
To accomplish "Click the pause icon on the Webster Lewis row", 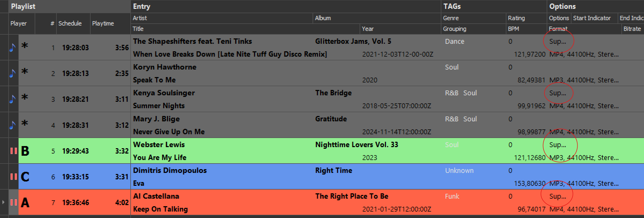I will [x=13, y=151].
